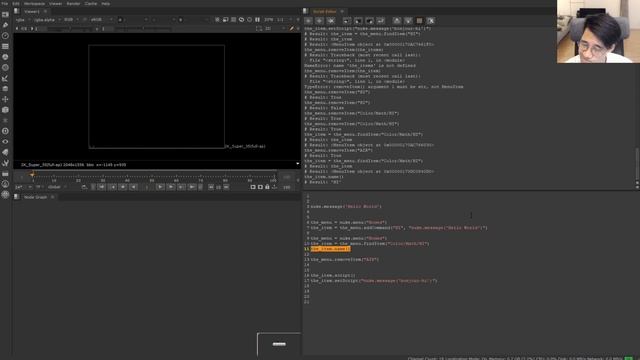
Task: Show both input and output panes
Action: [419, 20]
